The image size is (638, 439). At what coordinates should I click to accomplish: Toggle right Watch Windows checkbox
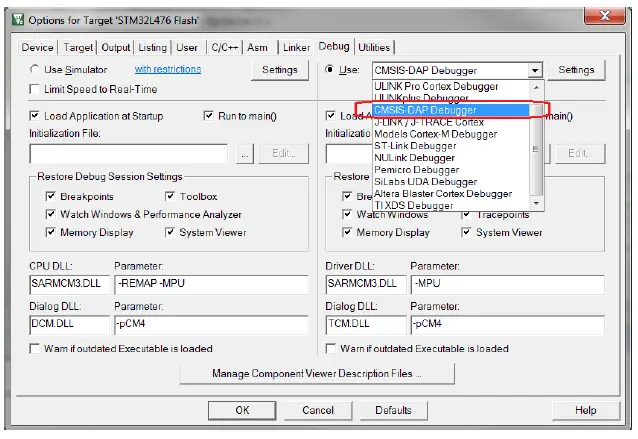coord(347,214)
